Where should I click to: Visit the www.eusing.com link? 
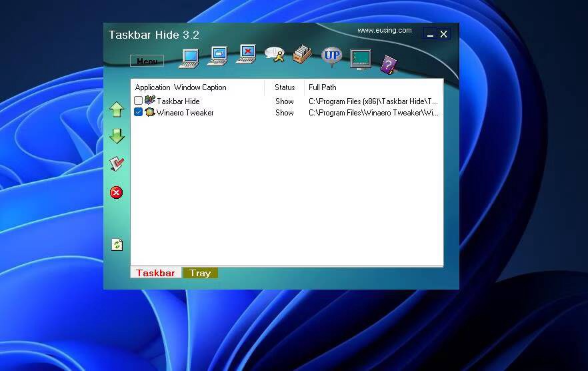click(x=385, y=31)
